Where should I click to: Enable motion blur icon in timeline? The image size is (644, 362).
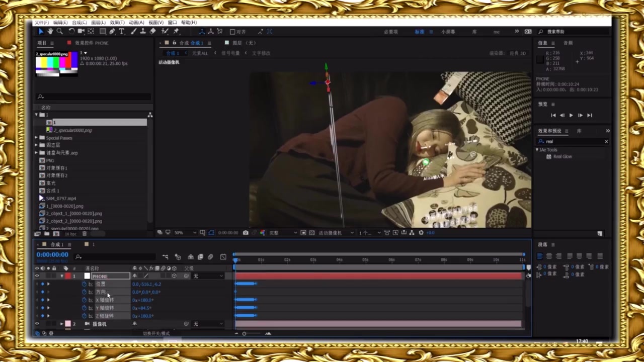[x=210, y=257]
